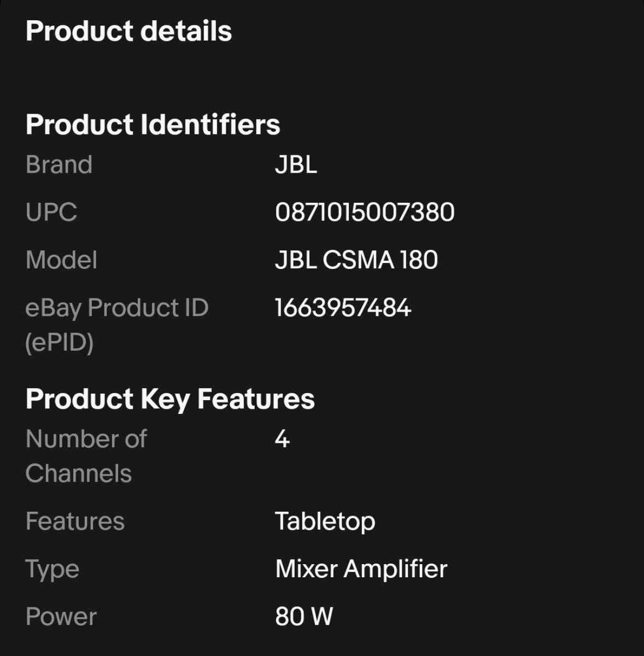644x656 pixels.
Task: Select the JBL brand value
Action: click(x=296, y=165)
